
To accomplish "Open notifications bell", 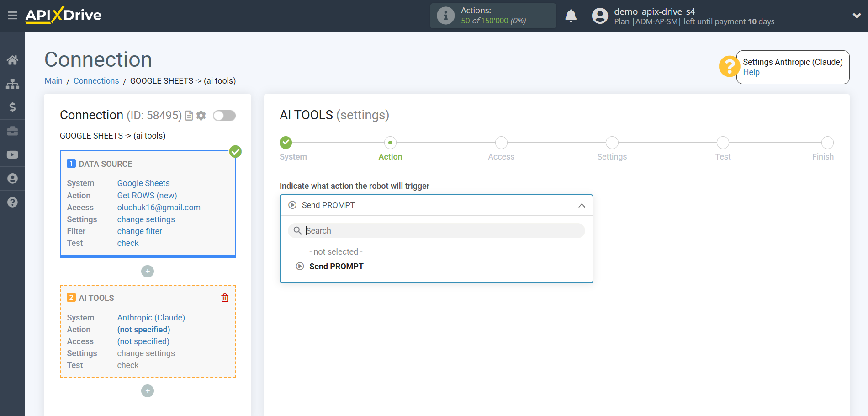I will coord(571,16).
